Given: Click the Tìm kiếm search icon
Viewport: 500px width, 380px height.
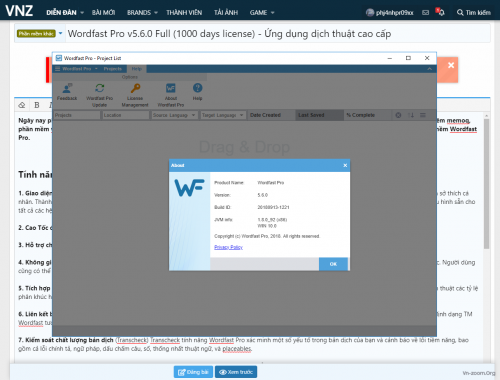Looking at the screenshot, I should pyautogui.click(x=460, y=13).
